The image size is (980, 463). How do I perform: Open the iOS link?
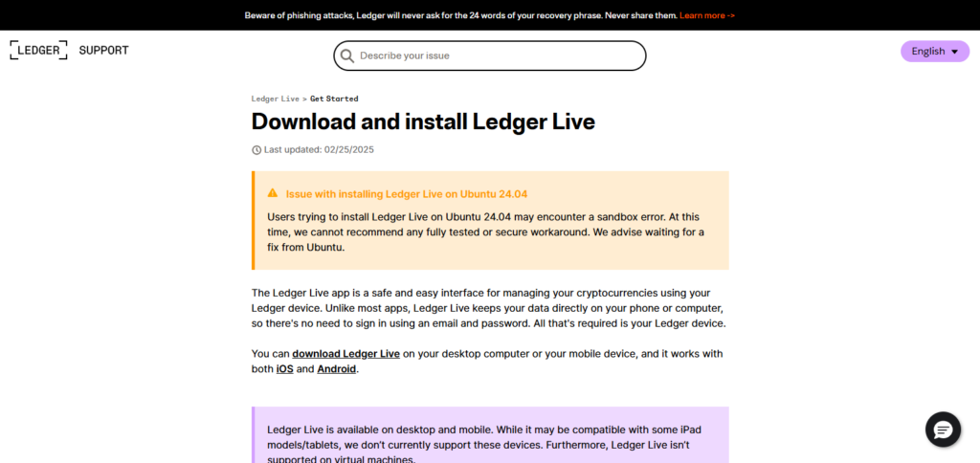(284, 368)
